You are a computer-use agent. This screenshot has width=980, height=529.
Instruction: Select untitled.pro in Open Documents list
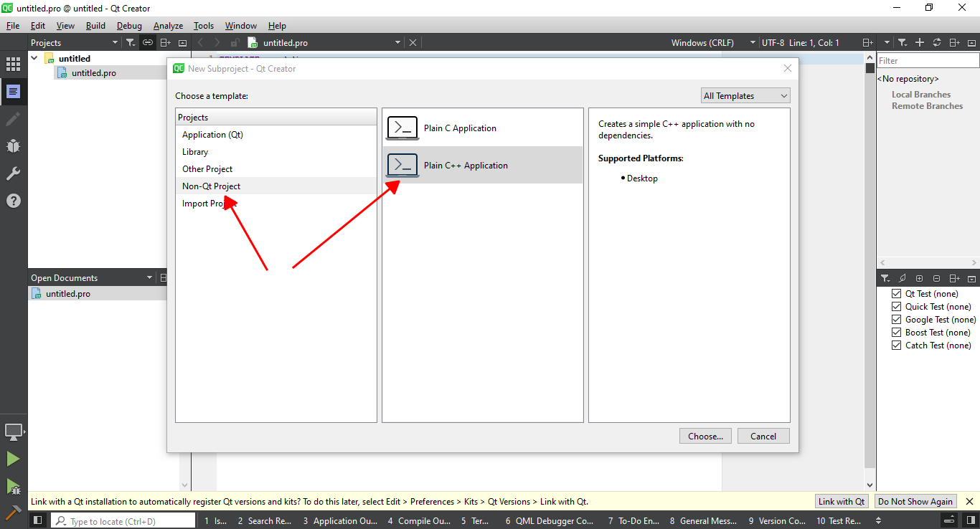pyautogui.click(x=98, y=294)
